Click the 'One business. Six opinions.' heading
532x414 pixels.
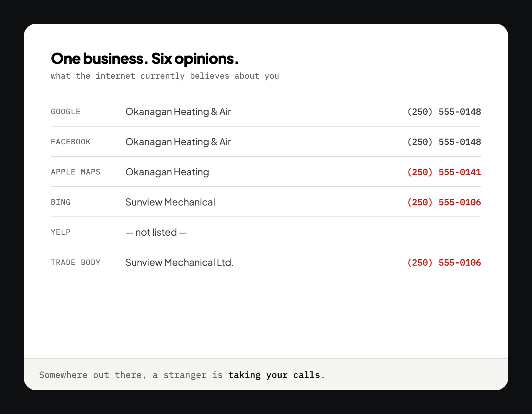coord(145,59)
